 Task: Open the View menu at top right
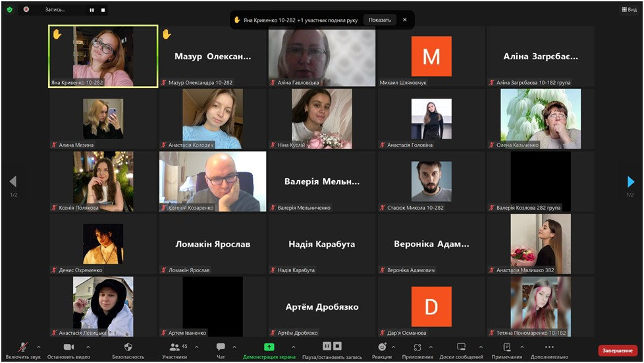click(x=630, y=9)
